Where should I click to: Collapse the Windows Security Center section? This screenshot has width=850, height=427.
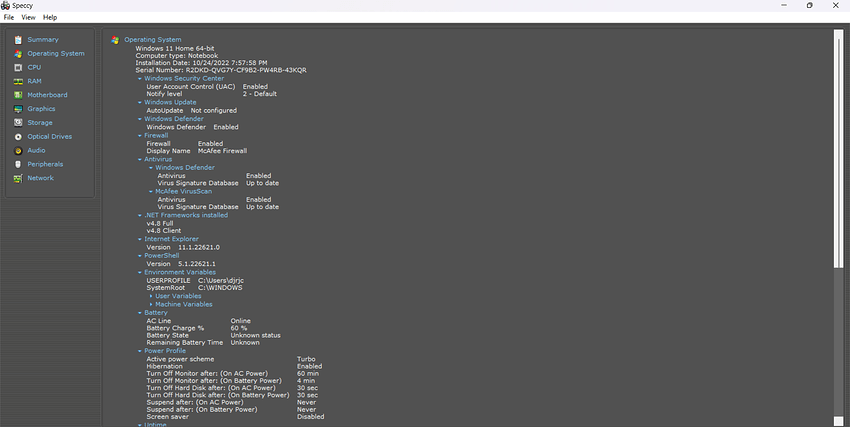(x=140, y=78)
